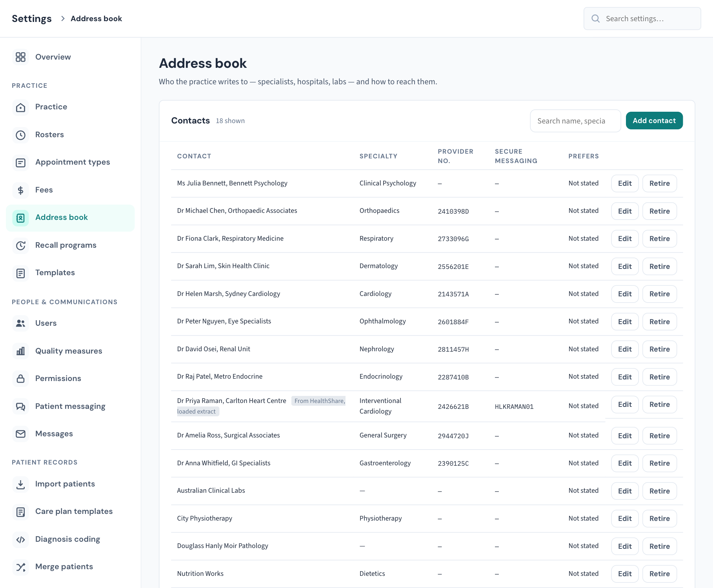
Task: Retire Nutrition Works contact
Action: click(660, 574)
